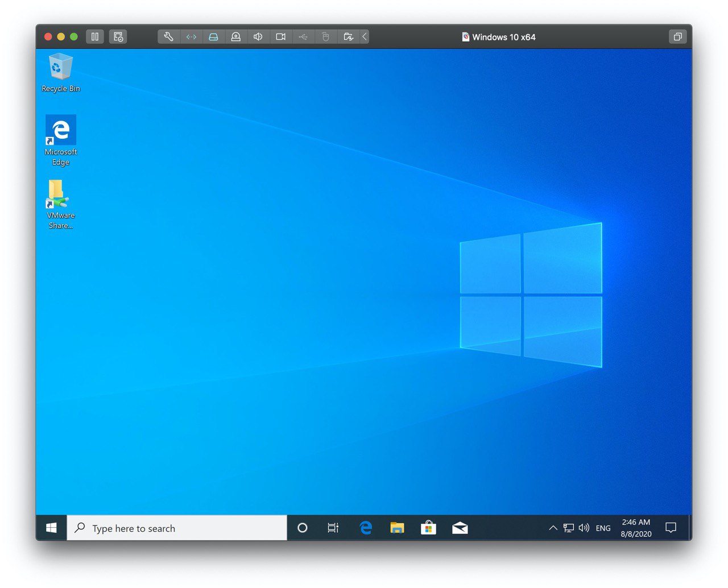Collapse the device toolbar chevron
Image resolution: width=728 pixels, height=588 pixels.
(365, 37)
